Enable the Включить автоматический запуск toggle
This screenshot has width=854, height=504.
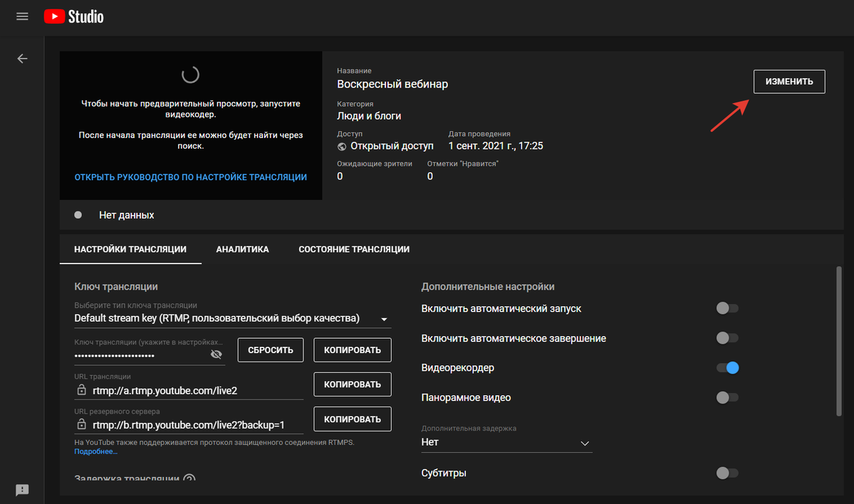pos(727,308)
